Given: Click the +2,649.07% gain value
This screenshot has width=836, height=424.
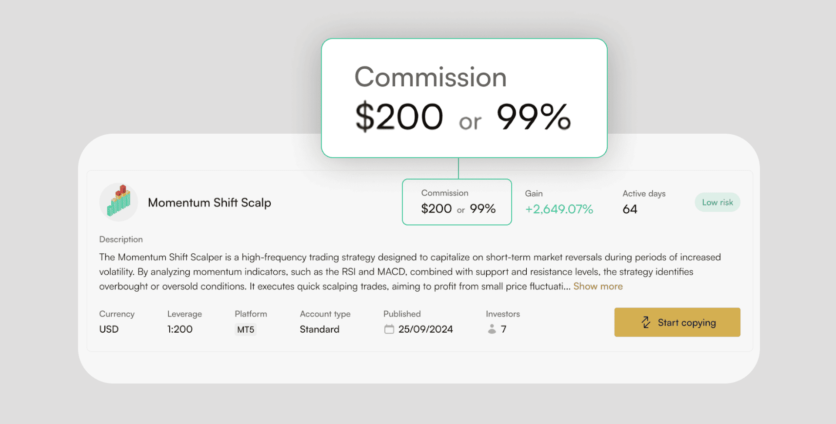Looking at the screenshot, I should pyautogui.click(x=559, y=209).
